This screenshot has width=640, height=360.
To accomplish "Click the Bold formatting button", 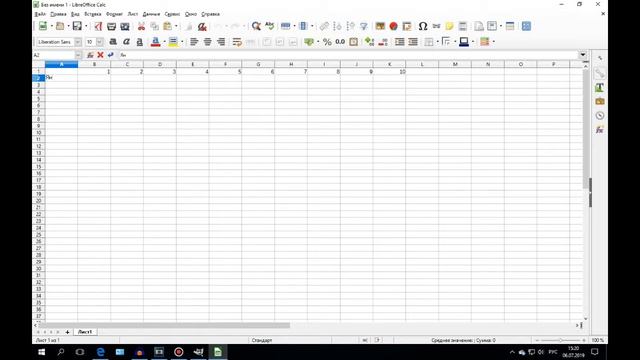I will click(113, 42).
